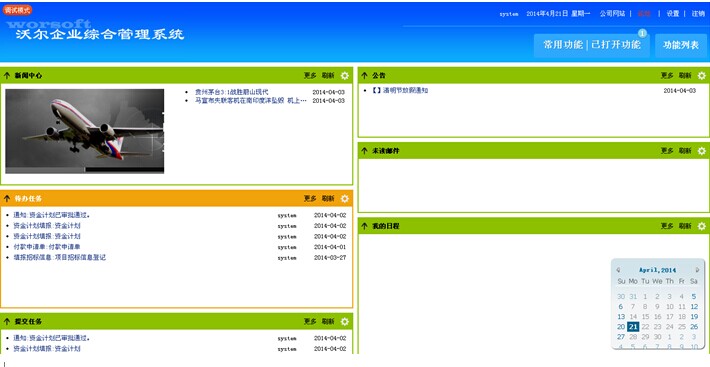
Task: Go to previous month in calendar
Action: click(x=619, y=270)
